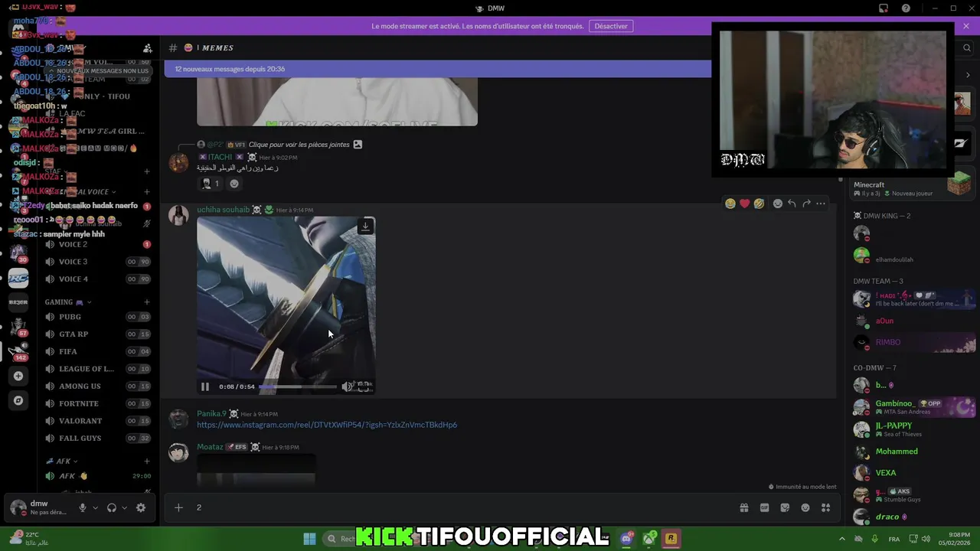Click the ITACHI message reaction counter
980x551 pixels.
211,184
